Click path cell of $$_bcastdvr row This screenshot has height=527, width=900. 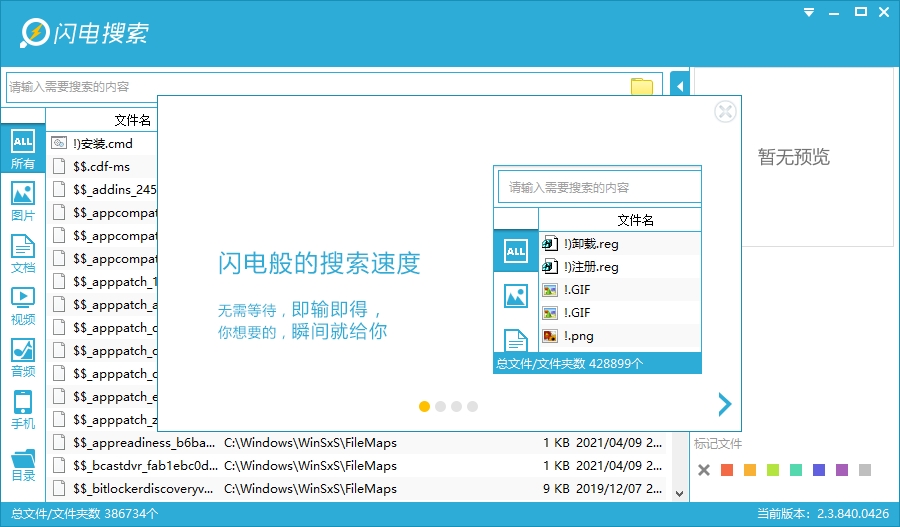click(311, 466)
